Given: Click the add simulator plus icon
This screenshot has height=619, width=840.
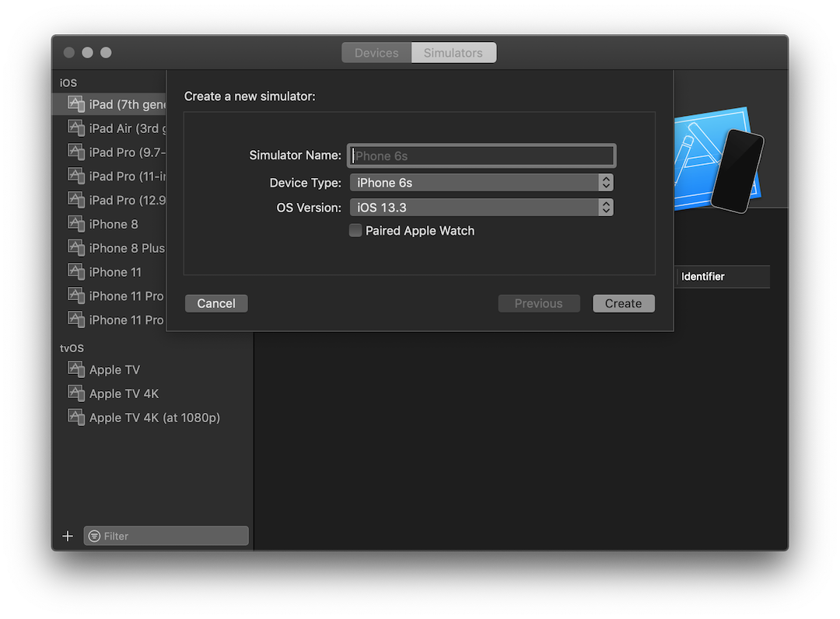Looking at the screenshot, I should 67,535.
